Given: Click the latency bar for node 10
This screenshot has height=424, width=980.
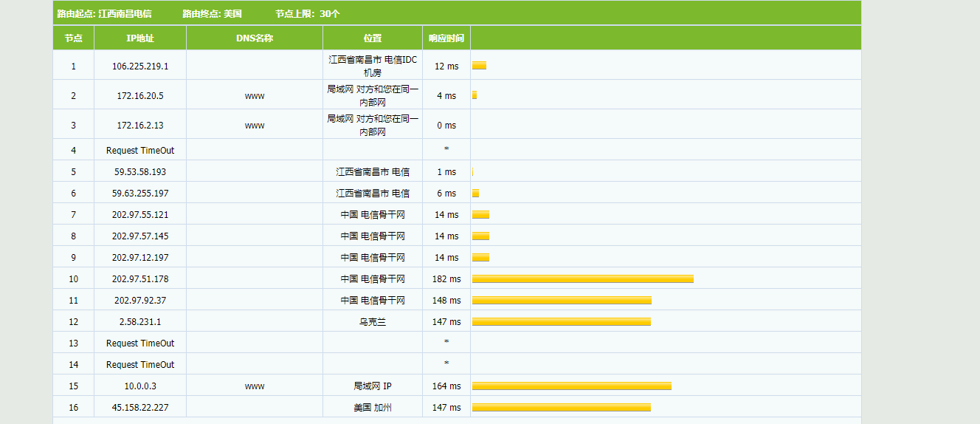Looking at the screenshot, I should point(583,278).
